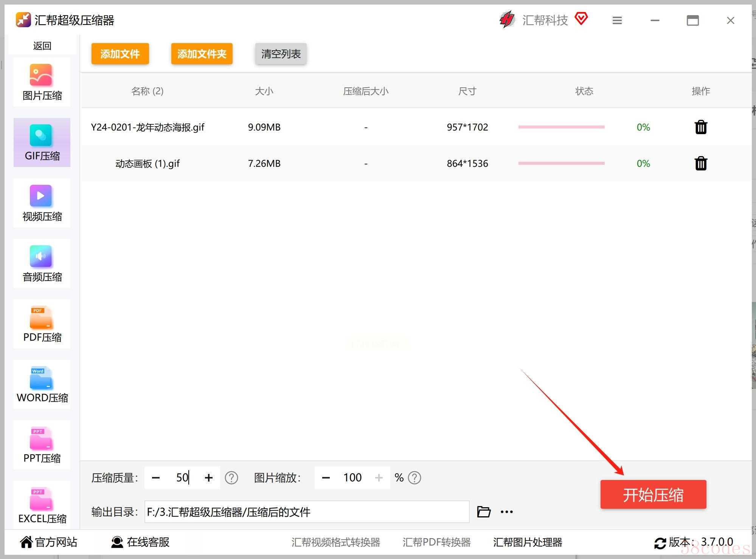The height and width of the screenshot is (559, 756).
Task: Click the 图片缩放 value field showing 100
Action: (x=352, y=478)
